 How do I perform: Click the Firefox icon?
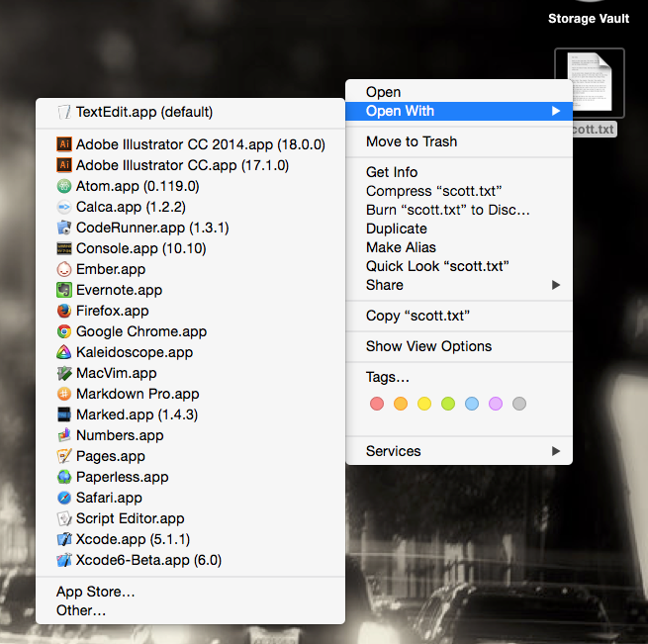tap(64, 311)
